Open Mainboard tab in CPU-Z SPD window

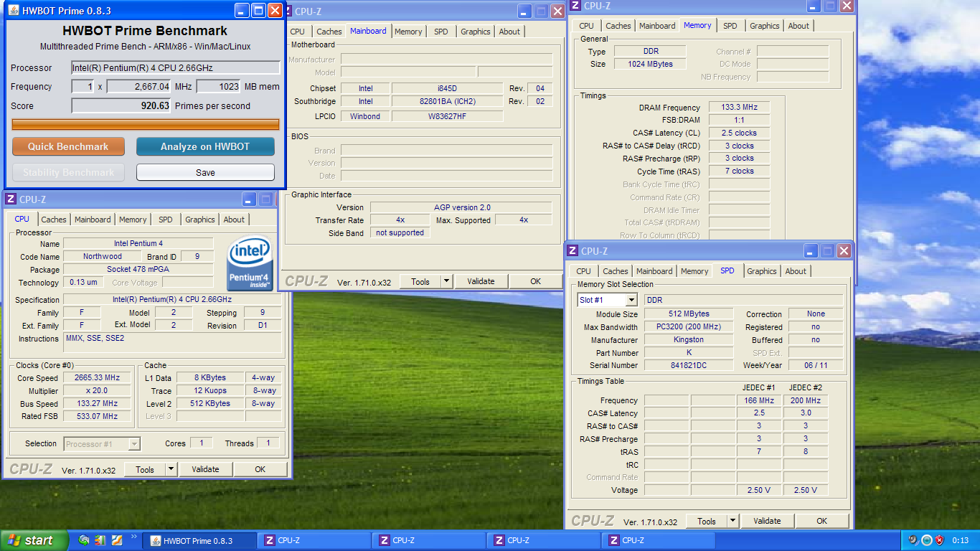[654, 271]
